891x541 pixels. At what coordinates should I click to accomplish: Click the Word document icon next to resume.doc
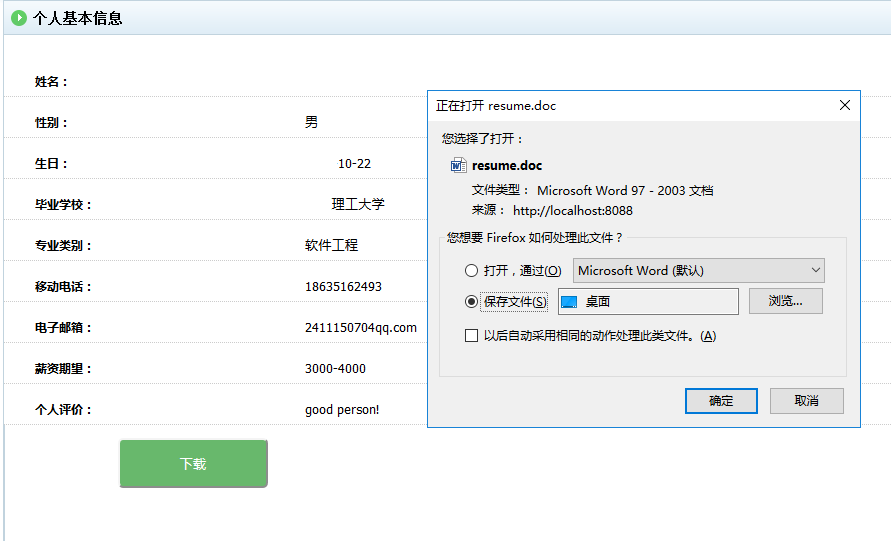pos(459,165)
